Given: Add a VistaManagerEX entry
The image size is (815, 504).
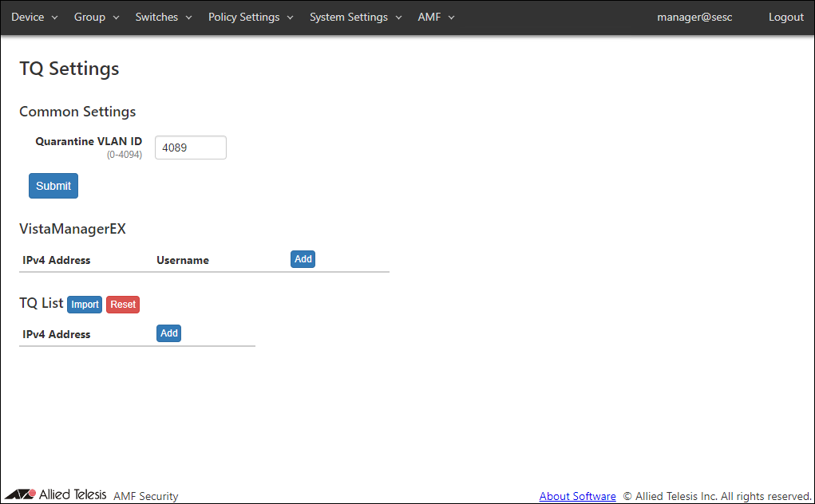Looking at the screenshot, I should coord(303,259).
